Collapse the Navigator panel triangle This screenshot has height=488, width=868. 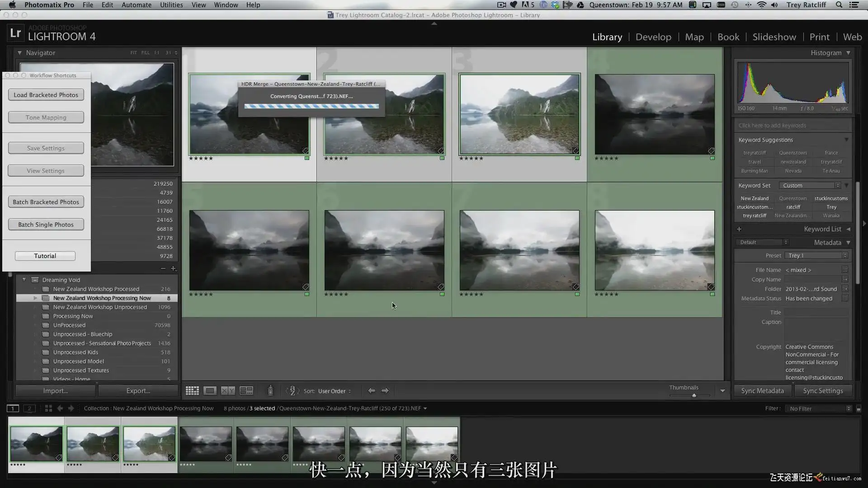click(x=19, y=53)
